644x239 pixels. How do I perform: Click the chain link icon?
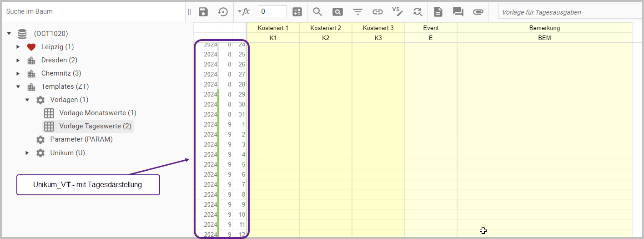click(x=377, y=12)
